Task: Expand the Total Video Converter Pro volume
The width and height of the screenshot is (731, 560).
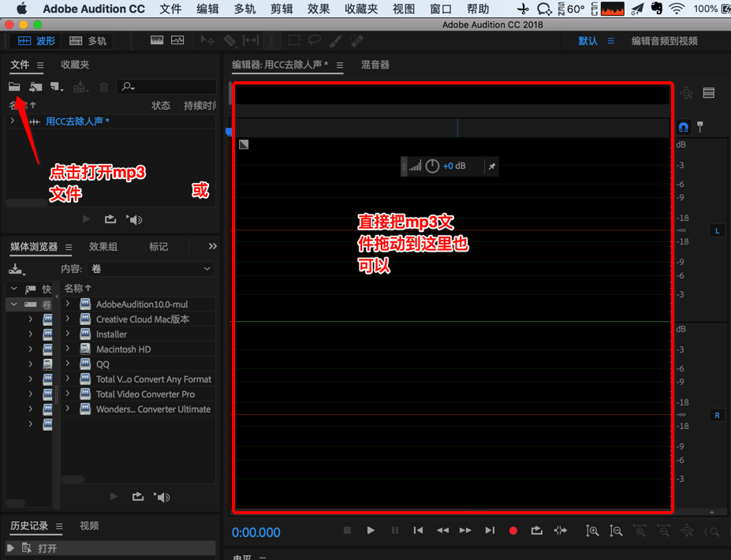Action: tap(68, 394)
